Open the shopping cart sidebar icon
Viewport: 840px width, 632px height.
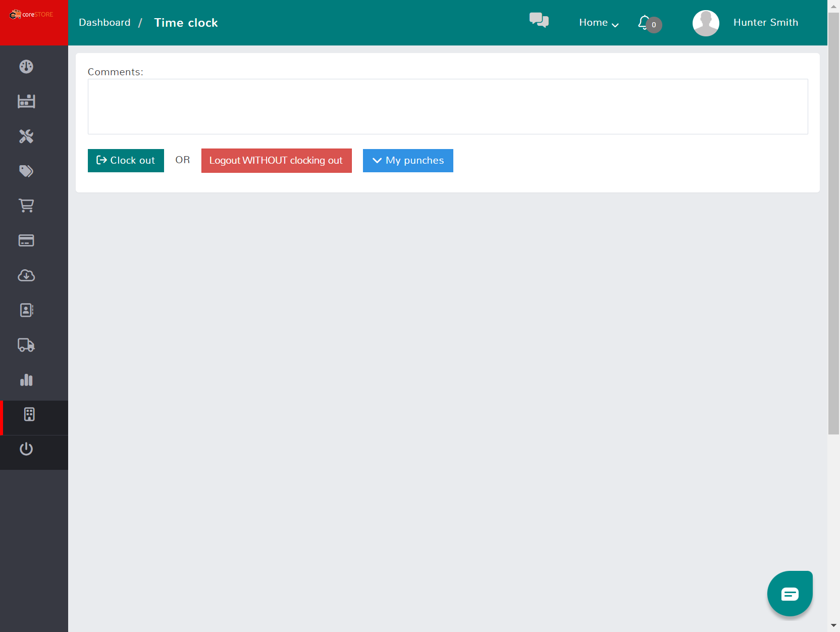[x=26, y=206]
